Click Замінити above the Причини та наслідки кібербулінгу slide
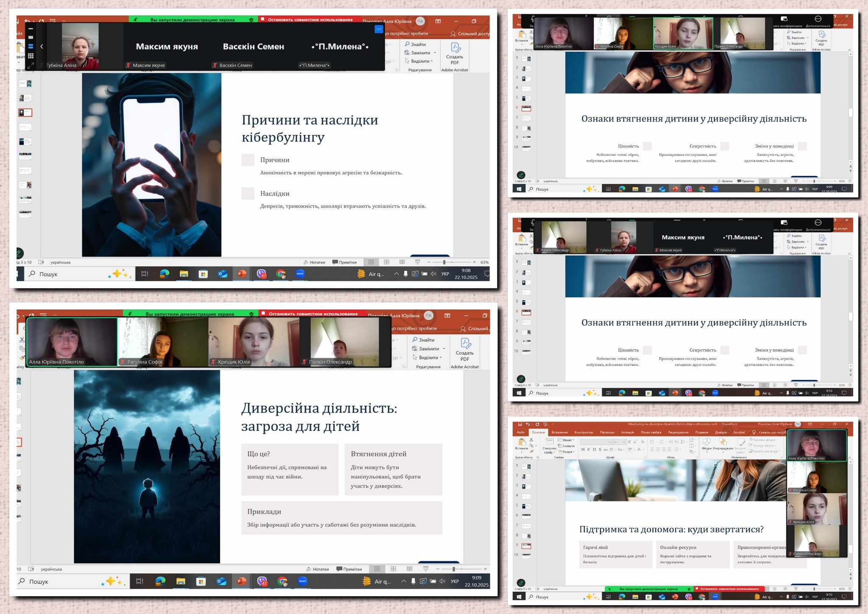The width and height of the screenshot is (868, 614). pos(420,53)
